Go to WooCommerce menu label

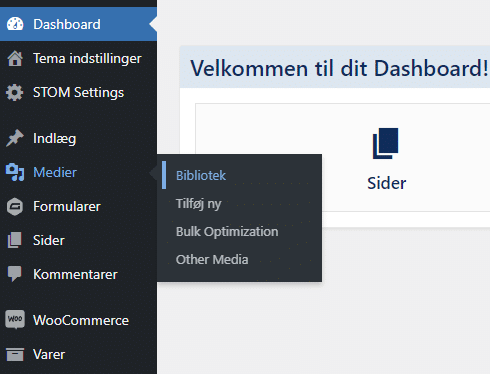click(x=81, y=320)
